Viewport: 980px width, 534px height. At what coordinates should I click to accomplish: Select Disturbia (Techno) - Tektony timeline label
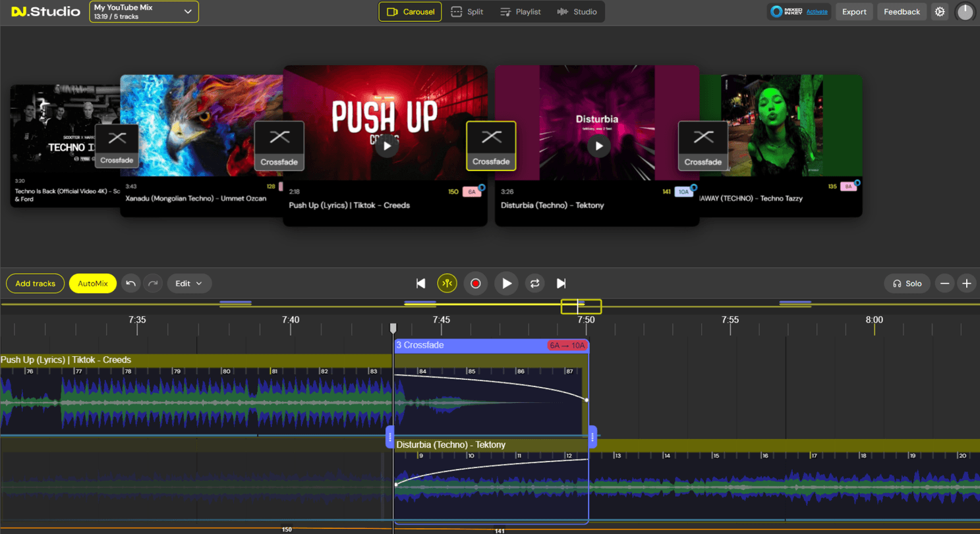451,445
